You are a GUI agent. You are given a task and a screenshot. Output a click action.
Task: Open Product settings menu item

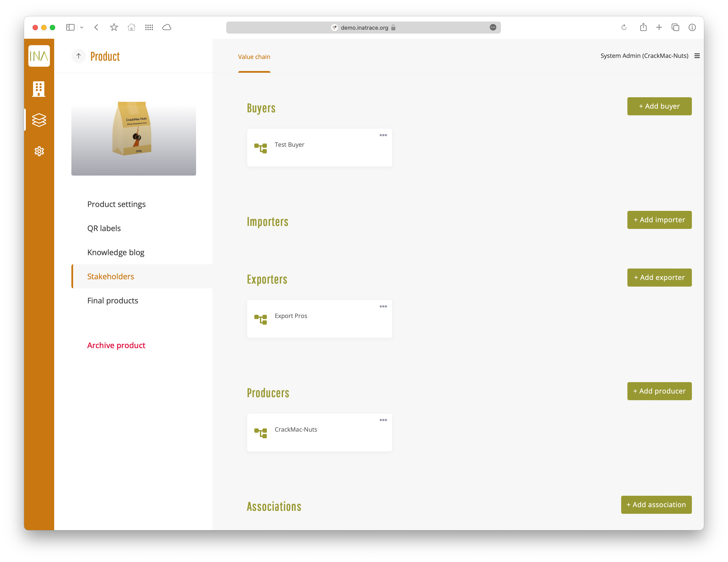tap(116, 204)
